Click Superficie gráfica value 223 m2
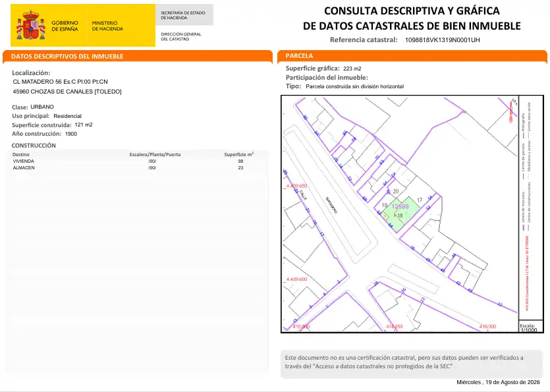The image size is (550, 392). 352,69
